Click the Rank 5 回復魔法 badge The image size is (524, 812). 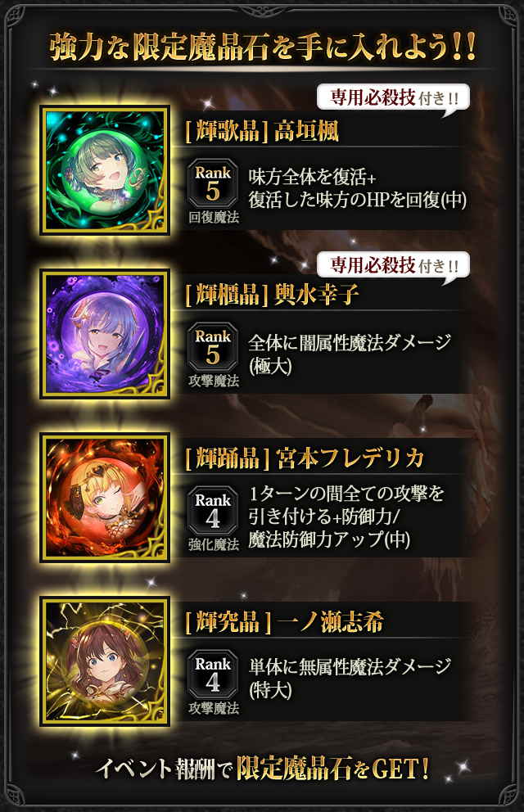point(213,192)
